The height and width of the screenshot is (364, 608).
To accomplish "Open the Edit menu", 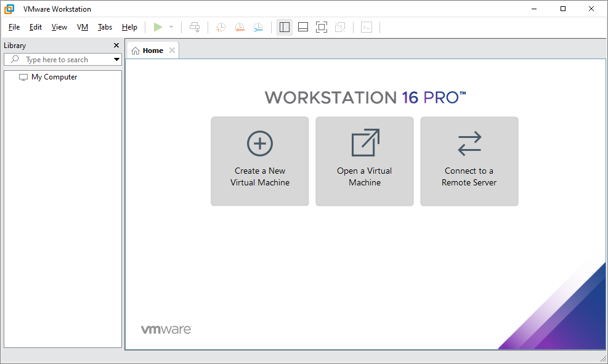I will (36, 27).
